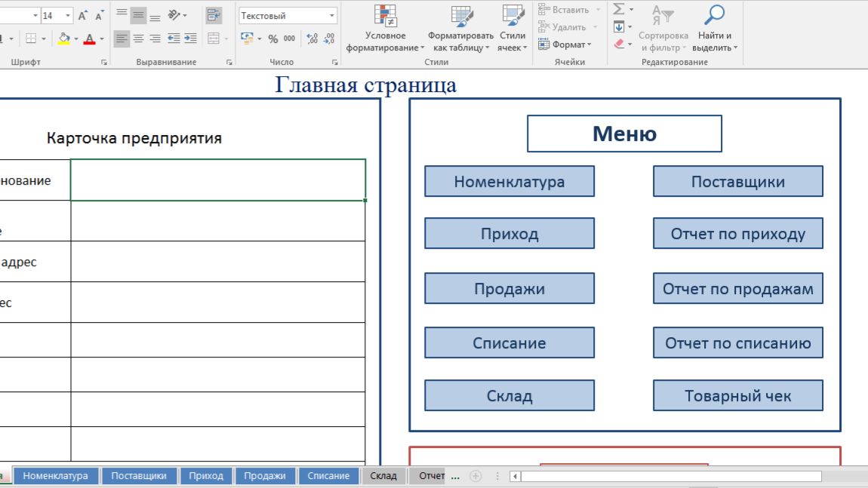Increase decimal places icon

pos(312,38)
